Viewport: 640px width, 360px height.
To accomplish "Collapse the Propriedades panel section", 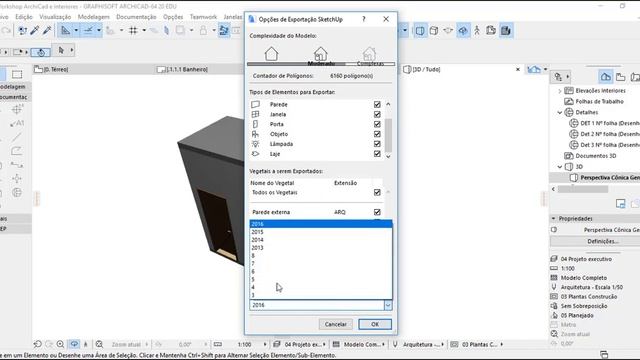I will (554, 219).
